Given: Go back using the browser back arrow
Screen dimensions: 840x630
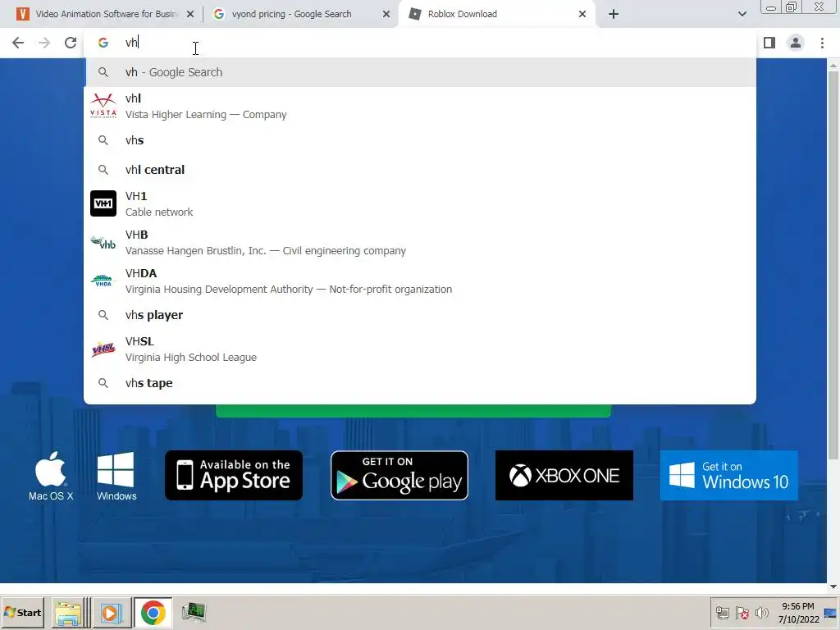Looking at the screenshot, I should pos(18,43).
